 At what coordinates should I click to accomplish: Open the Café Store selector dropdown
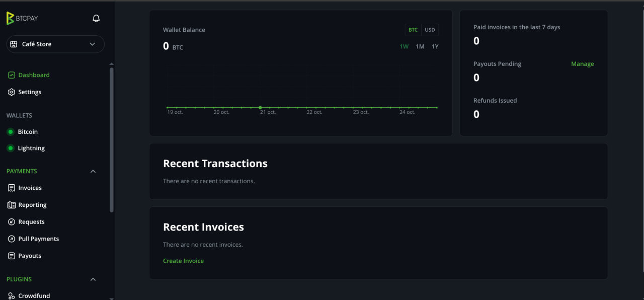coord(55,44)
